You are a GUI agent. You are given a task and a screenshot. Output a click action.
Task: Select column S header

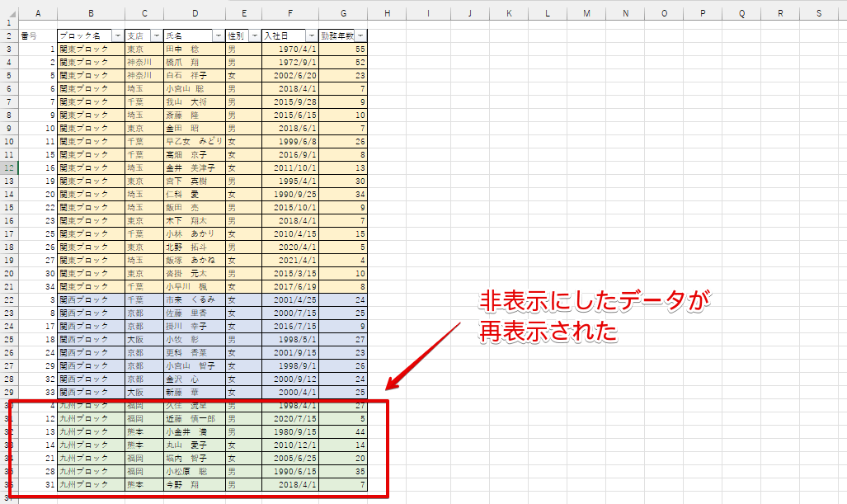(819, 13)
